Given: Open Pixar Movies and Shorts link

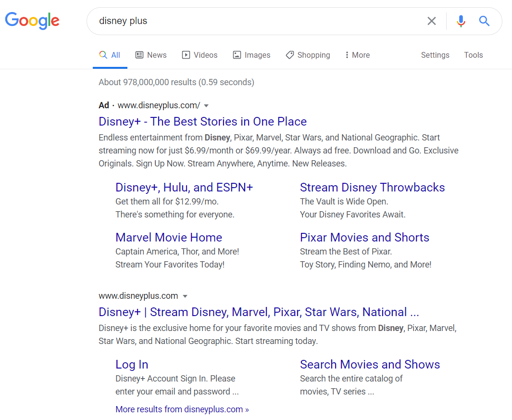Looking at the screenshot, I should pyautogui.click(x=364, y=237).
